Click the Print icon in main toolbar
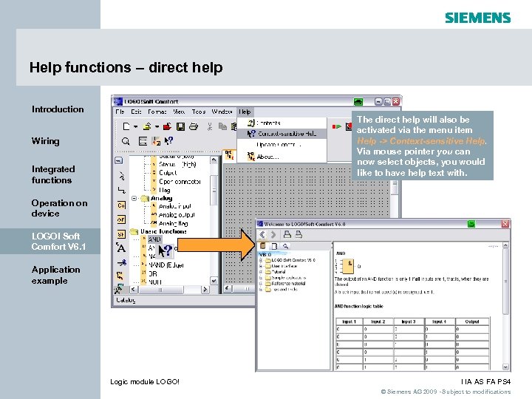 (x=194, y=126)
